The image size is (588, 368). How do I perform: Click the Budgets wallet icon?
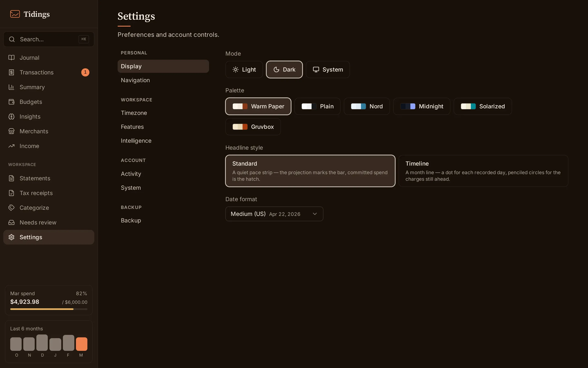[x=11, y=102]
